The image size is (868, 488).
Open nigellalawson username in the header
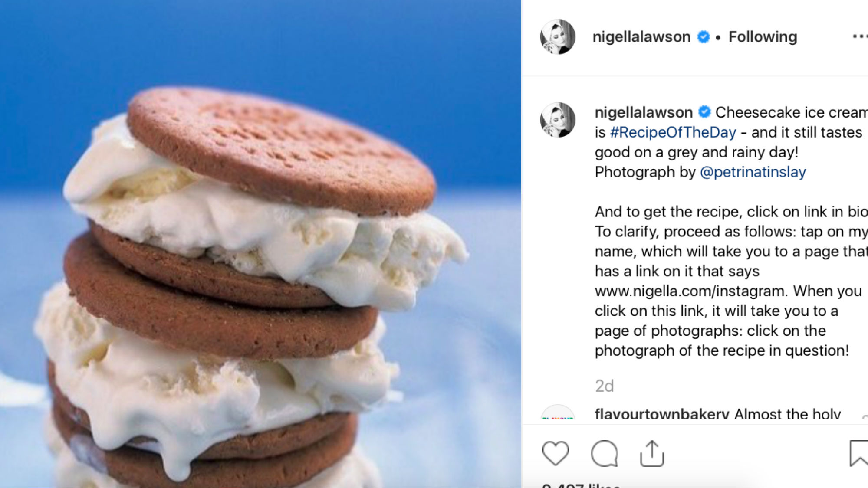[x=641, y=37]
